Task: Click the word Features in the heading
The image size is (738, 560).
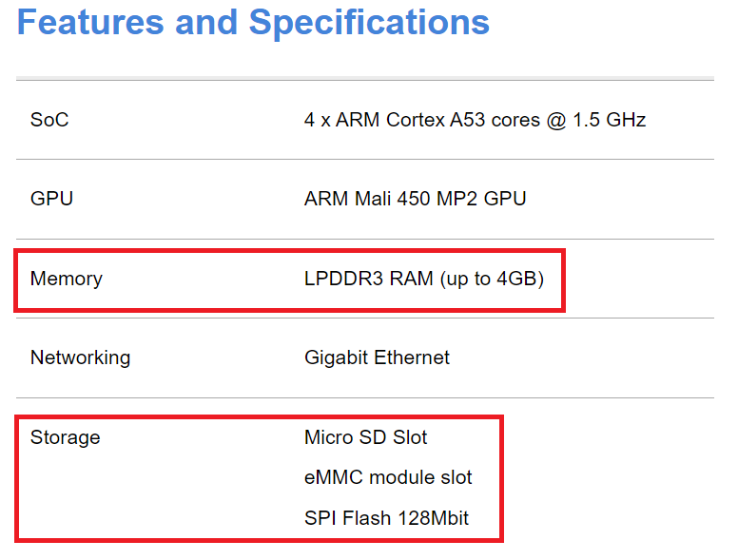Action: point(90,22)
